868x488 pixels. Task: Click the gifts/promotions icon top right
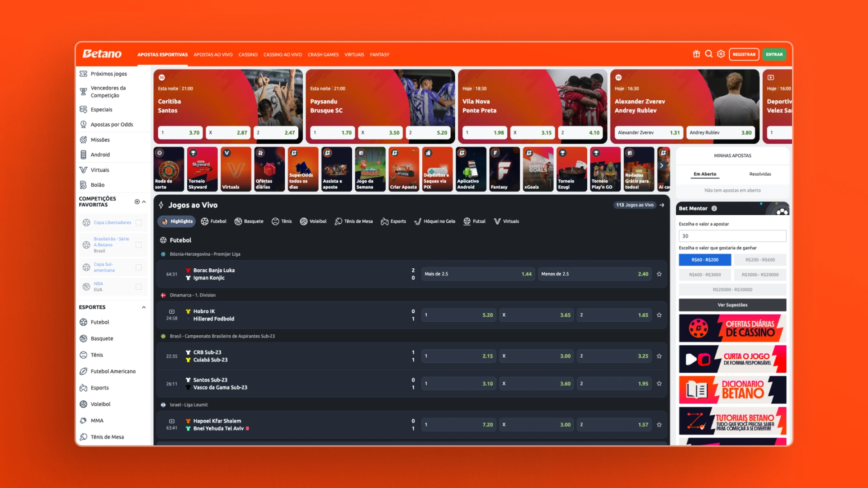click(x=696, y=54)
